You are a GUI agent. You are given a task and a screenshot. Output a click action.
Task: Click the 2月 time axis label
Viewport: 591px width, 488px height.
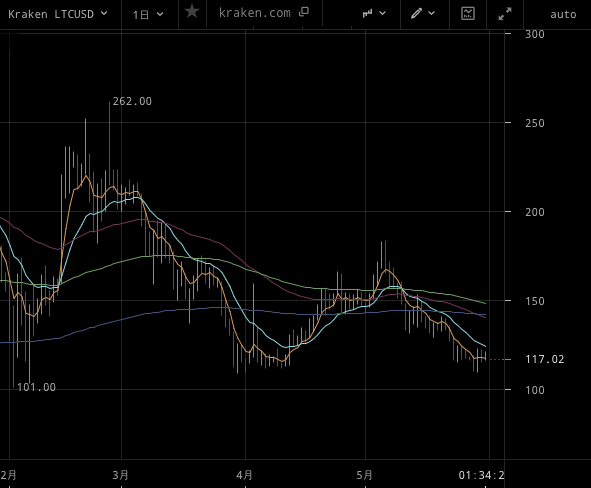pos(8,475)
